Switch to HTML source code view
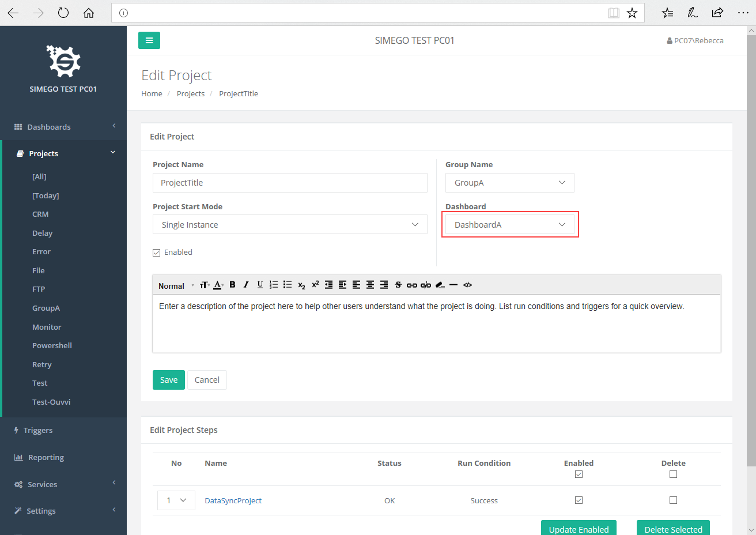This screenshot has width=756, height=535. [468, 285]
